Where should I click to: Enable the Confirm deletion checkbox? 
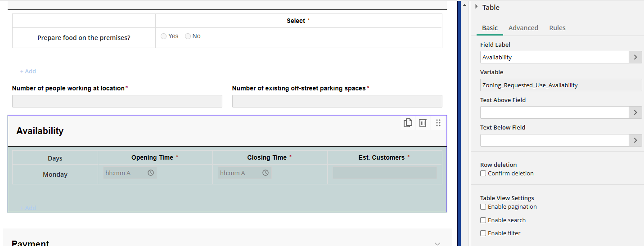[x=483, y=173]
